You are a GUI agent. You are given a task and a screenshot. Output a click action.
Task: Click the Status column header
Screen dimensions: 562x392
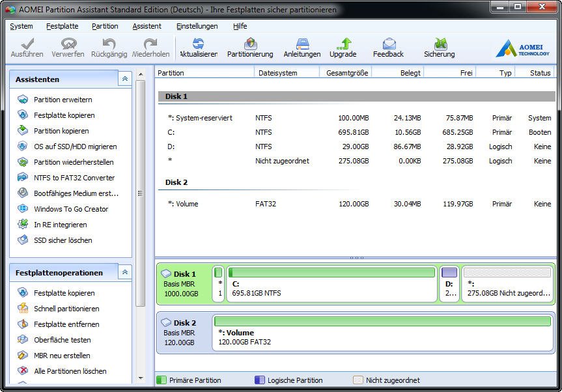point(535,73)
